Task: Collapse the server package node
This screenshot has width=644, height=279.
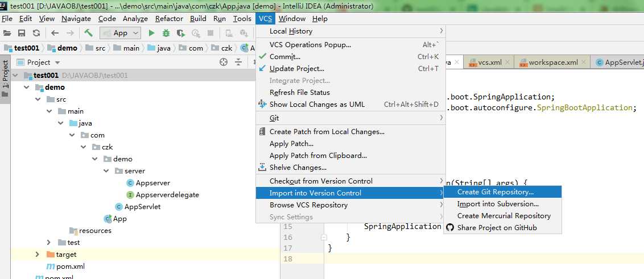Action: (x=106, y=170)
